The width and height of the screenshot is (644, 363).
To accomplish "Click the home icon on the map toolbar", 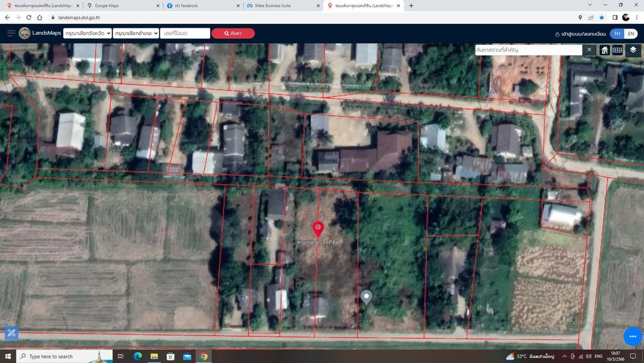I will tap(604, 50).
